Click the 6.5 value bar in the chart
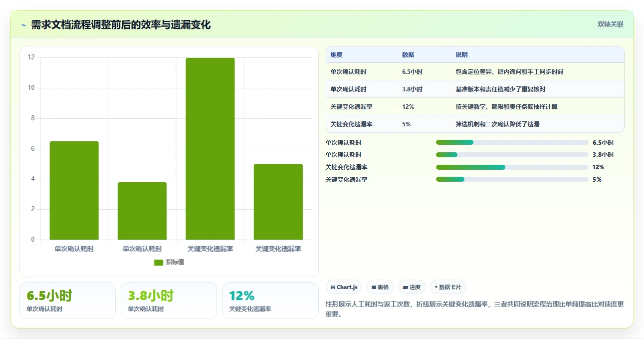The image size is (644, 339). tap(74, 191)
